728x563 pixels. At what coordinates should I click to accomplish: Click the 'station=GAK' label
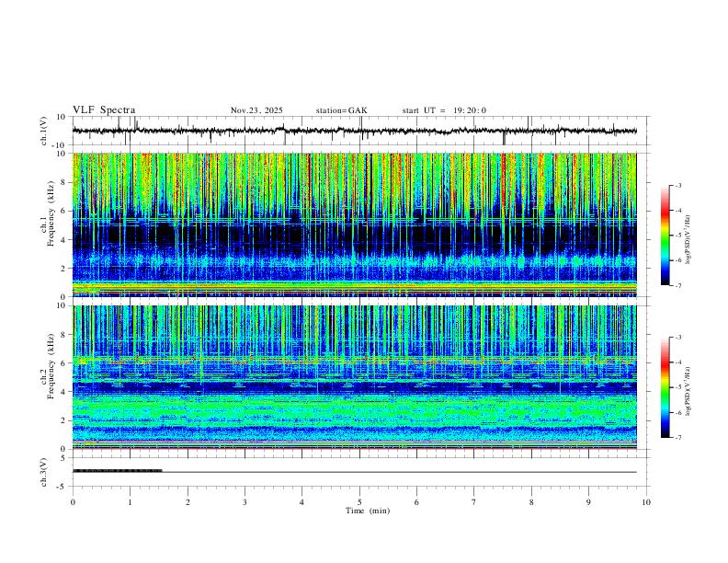click(x=341, y=110)
